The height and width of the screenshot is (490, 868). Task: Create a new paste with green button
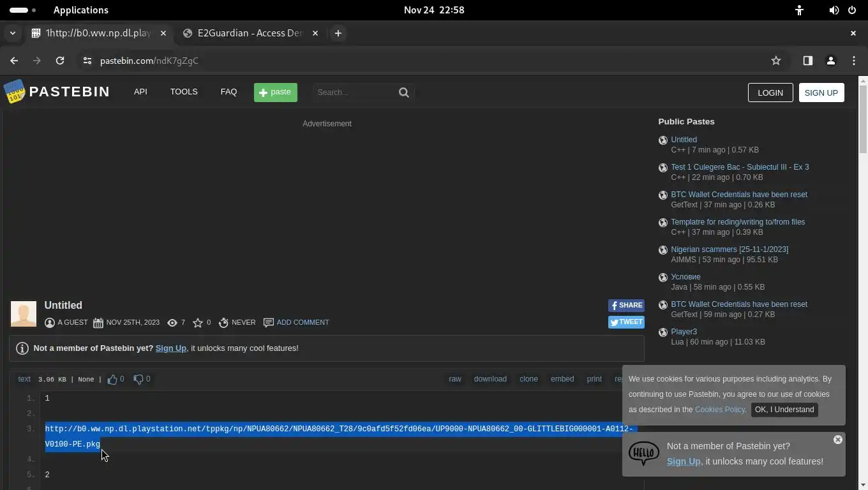pyautogui.click(x=276, y=93)
